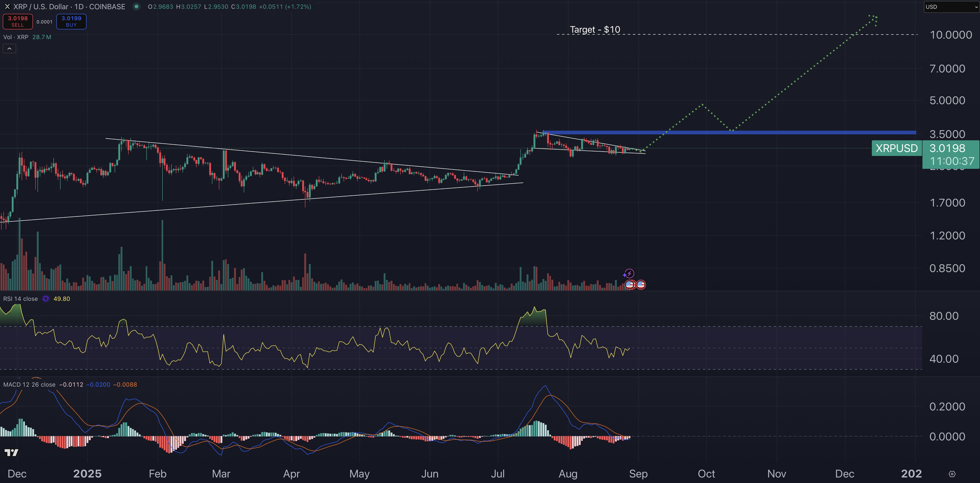Screen dimensions: 980x483
Task: Click the second US flag event icon
Action: tap(641, 284)
